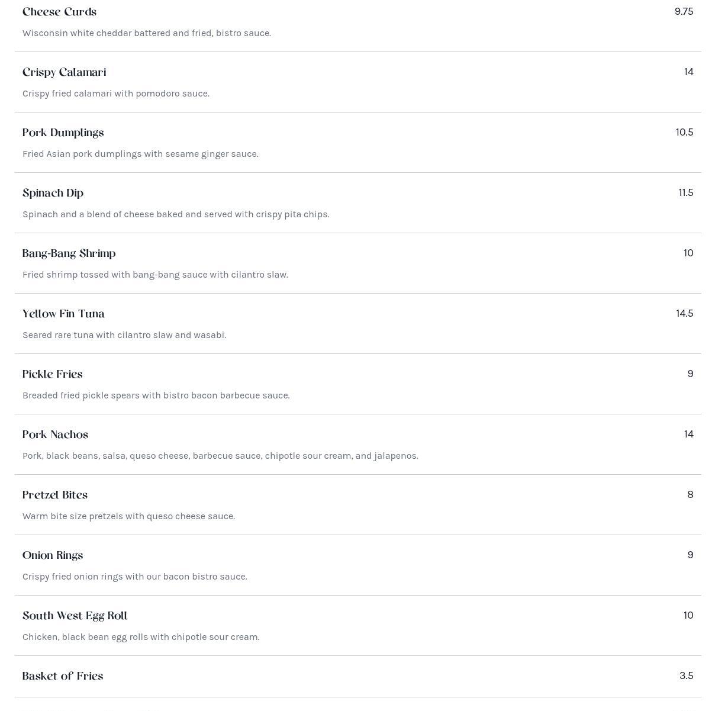
Task: Click the 10.5 price for Pork Dumplings
Action: coord(684,133)
